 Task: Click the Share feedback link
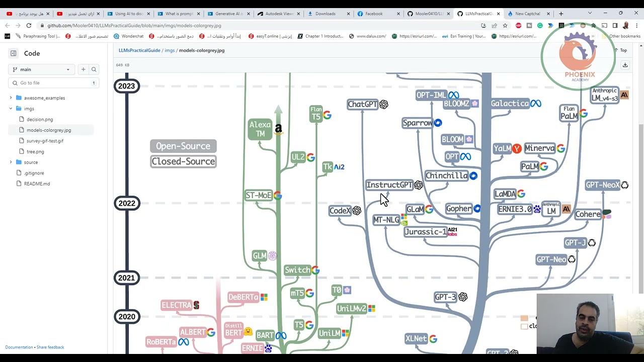click(x=50, y=347)
